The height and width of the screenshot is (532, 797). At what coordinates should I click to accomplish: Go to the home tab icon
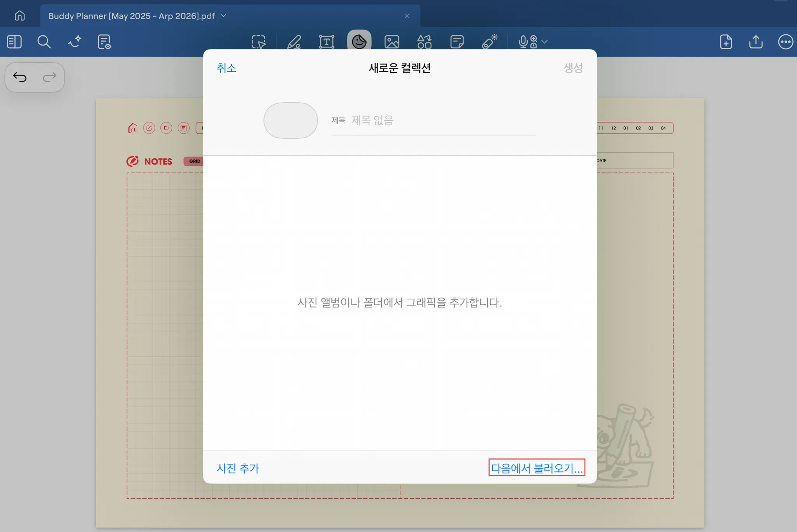19,16
